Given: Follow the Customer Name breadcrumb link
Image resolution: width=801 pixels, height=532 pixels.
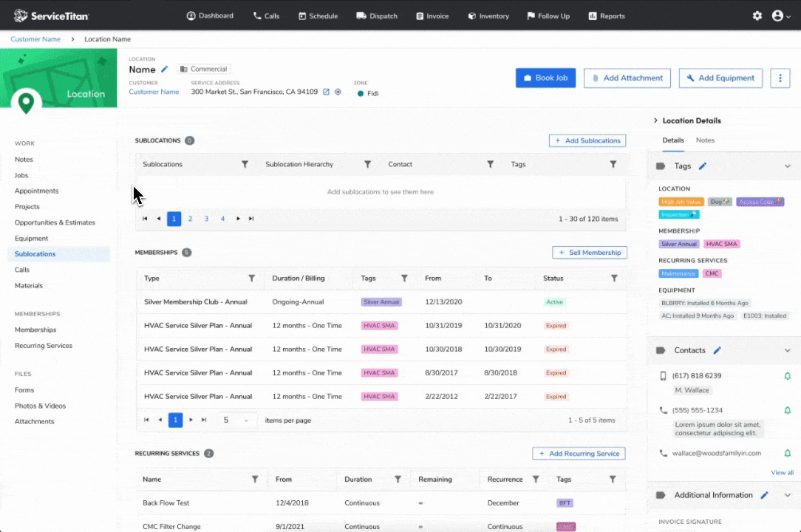Looking at the screenshot, I should [35, 39].
